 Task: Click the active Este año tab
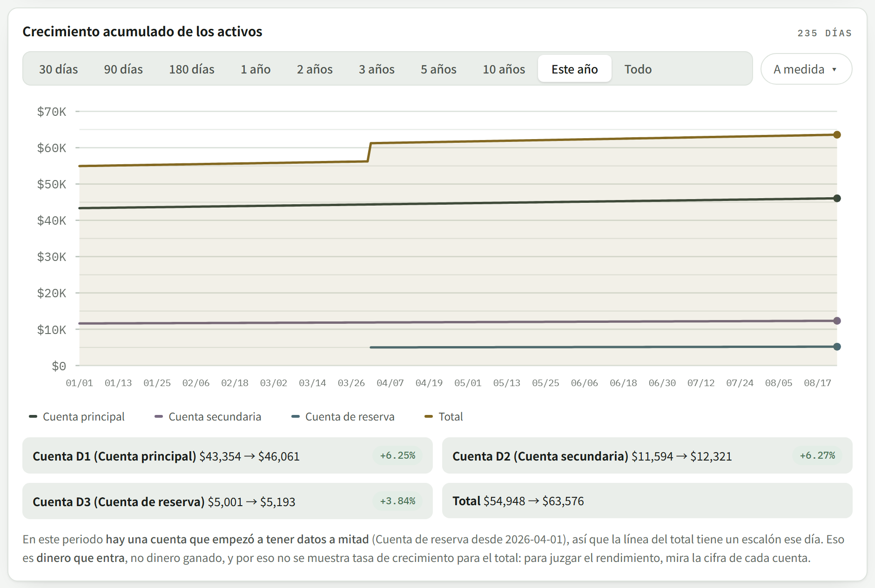(x=575, y=69)
